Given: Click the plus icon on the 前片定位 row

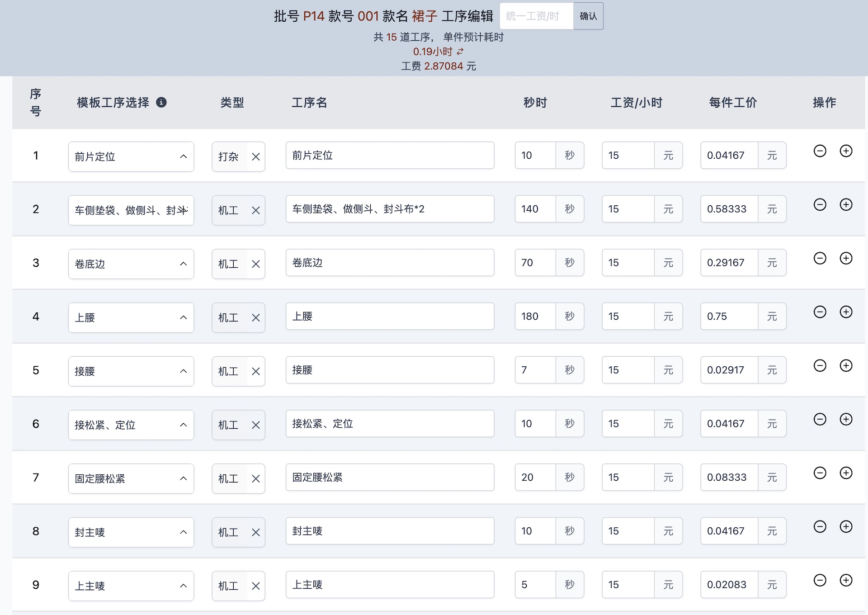Looking at the screenshot, I should coord(846,151).
